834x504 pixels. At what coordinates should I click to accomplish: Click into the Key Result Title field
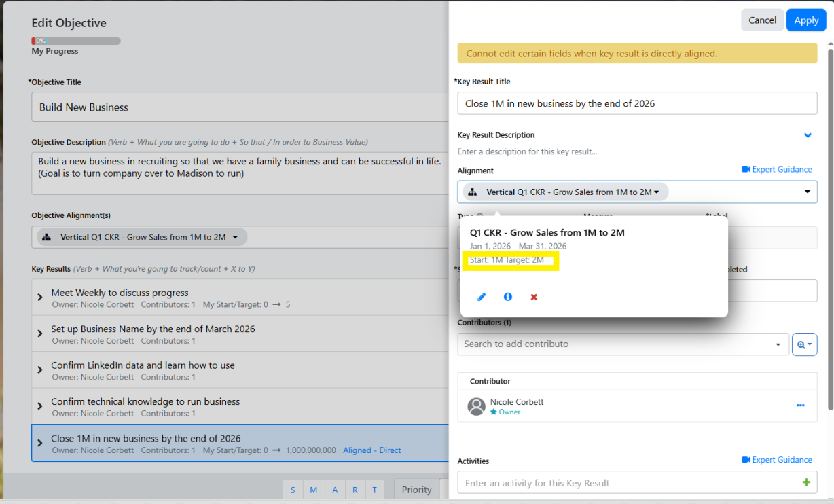click(x=636, y=103)
